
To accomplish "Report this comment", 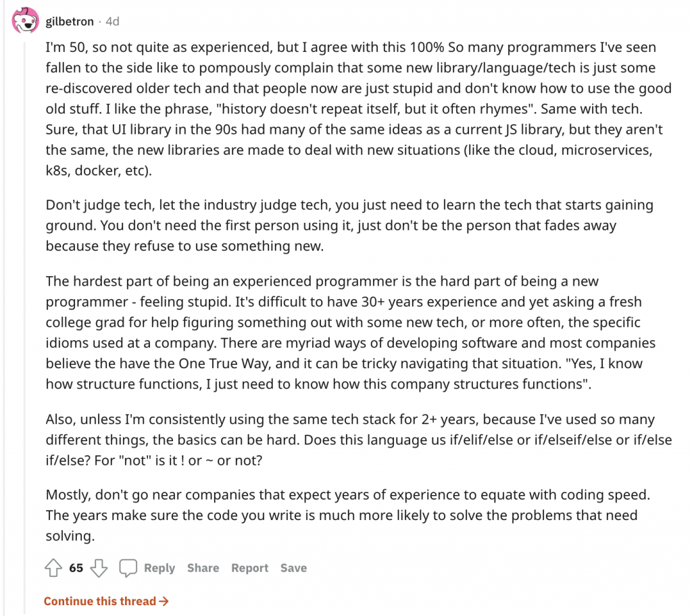I will (x=250, y=568).
